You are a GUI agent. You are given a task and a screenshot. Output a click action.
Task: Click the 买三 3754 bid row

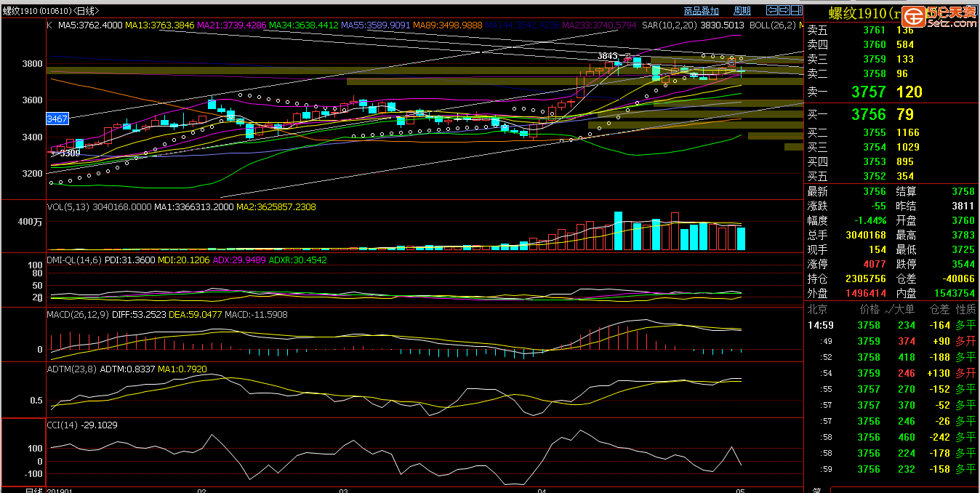click(892, 147)
